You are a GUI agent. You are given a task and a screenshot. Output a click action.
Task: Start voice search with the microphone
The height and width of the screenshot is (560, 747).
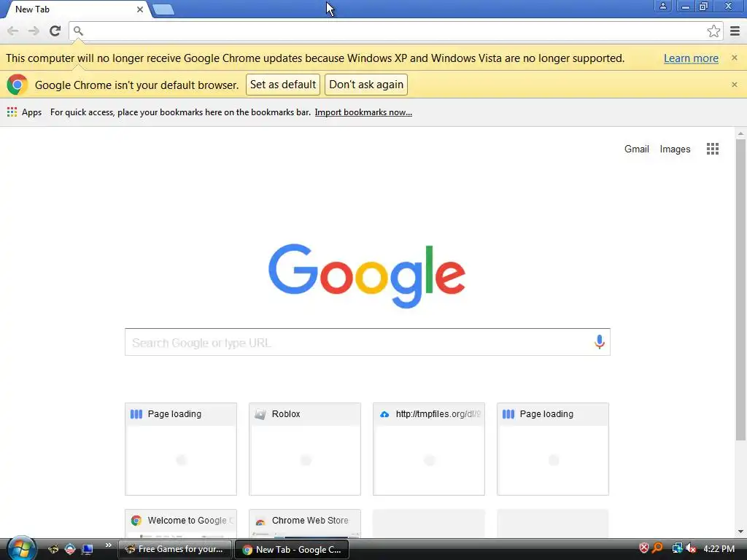600,342
